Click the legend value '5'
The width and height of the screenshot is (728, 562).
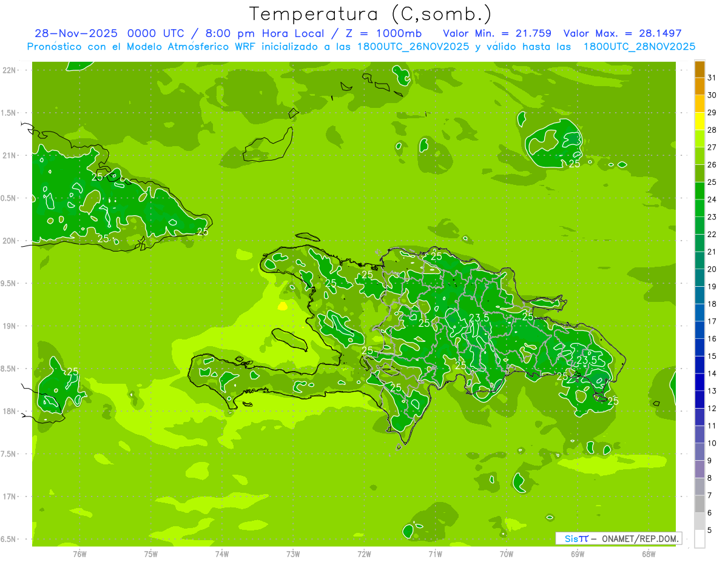point(710,530)
